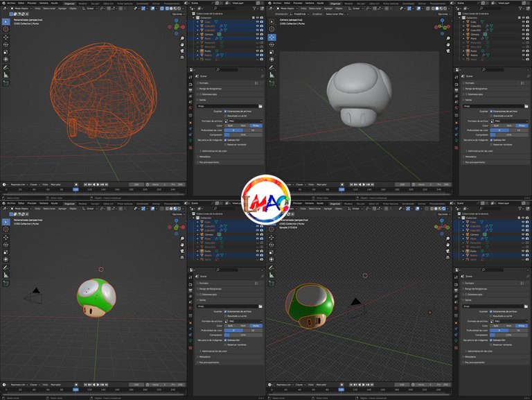Switch to rendered shading in wireframe mushroom window
The image size is (532, 400).
(x=179, y=8)
